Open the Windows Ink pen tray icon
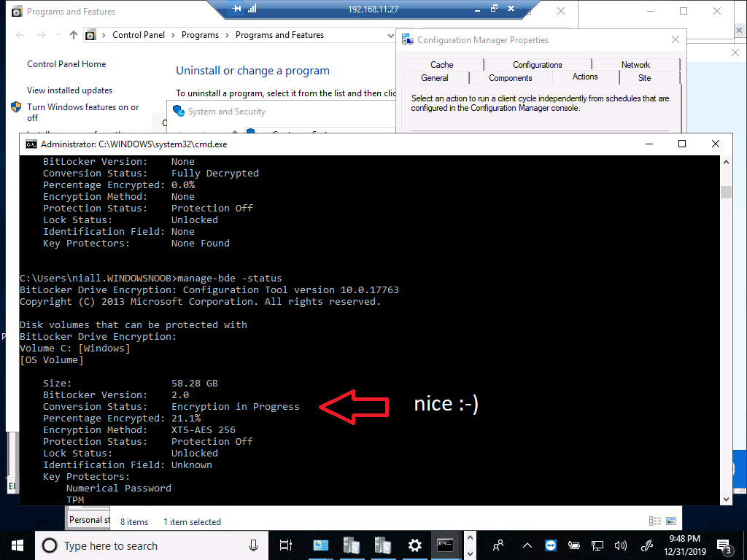The width and height of the screenshot is (747, 560). pyautogui.click(x=647, y=545)
